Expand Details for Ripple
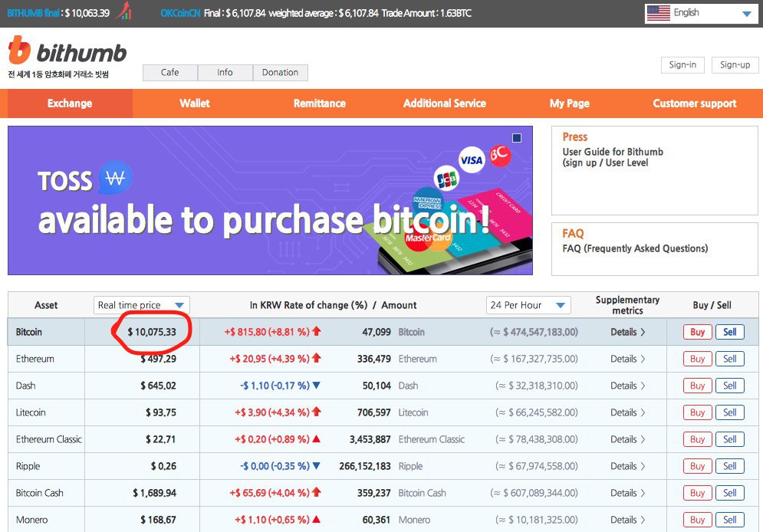The image size is (763, 532). coord(628,466)
